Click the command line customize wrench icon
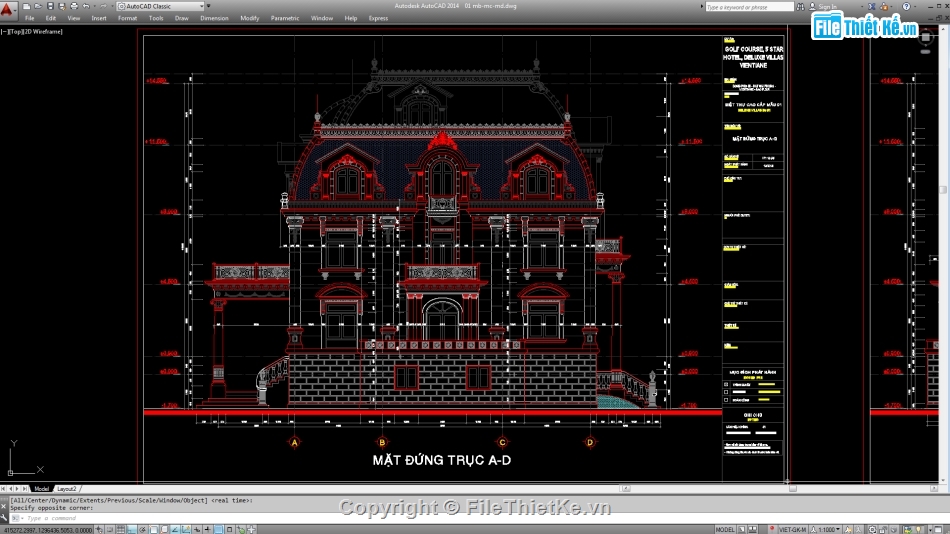 [4, 517]
